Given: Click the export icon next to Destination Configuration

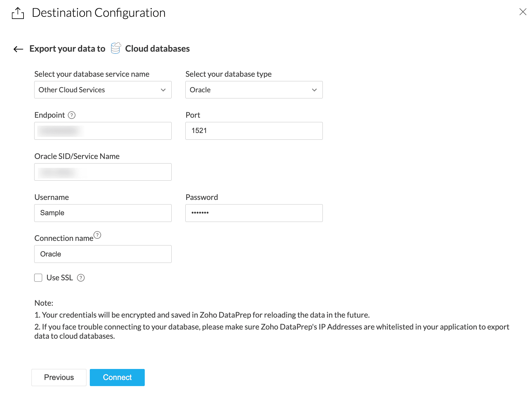Looking at the screenshot, I should coord(18,13).
